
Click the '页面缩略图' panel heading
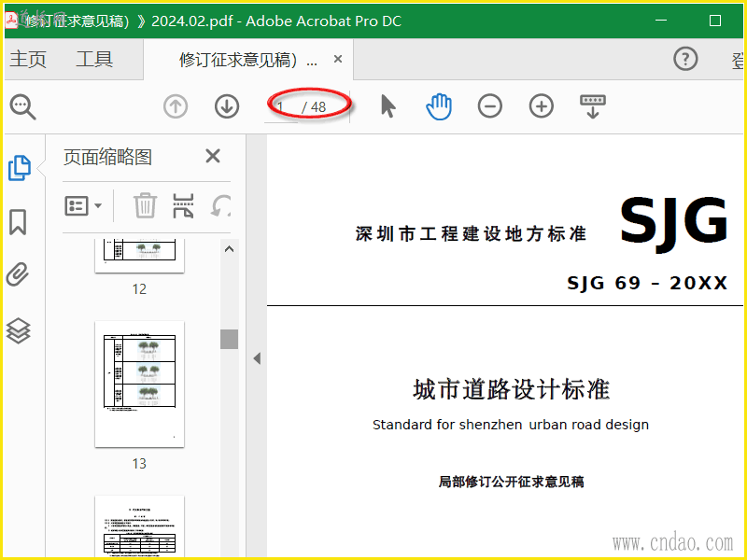pos(107,157)
